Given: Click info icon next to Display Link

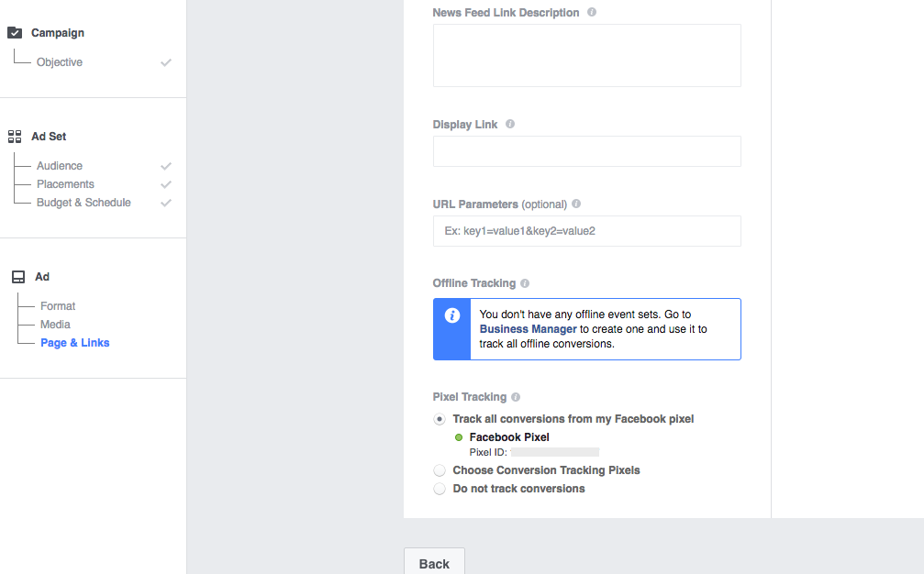Looking at the screenshot, I should 510,125.
